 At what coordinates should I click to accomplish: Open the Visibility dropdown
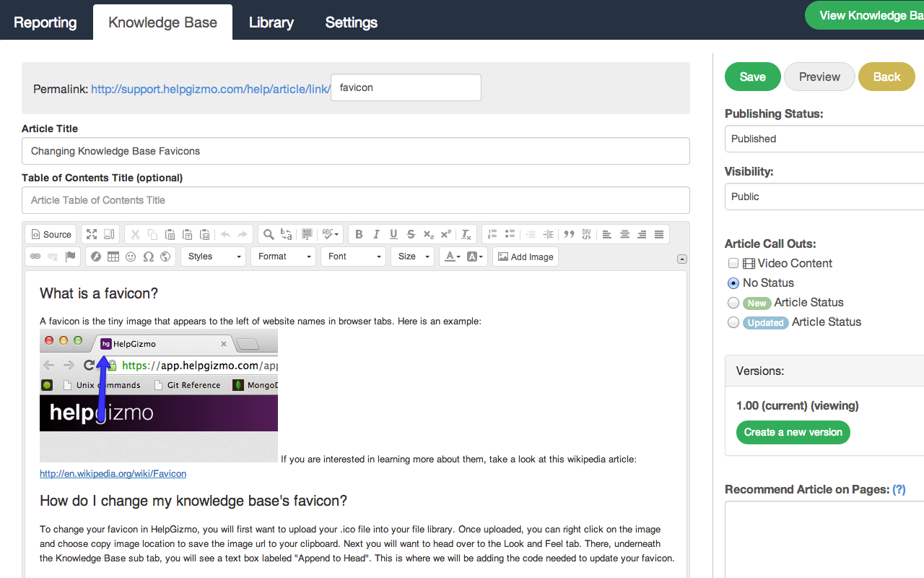pos(824,197)
